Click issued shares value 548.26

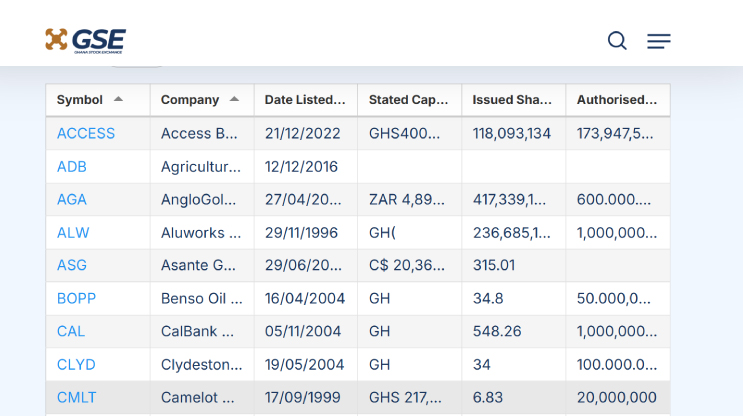click(497, 331)
